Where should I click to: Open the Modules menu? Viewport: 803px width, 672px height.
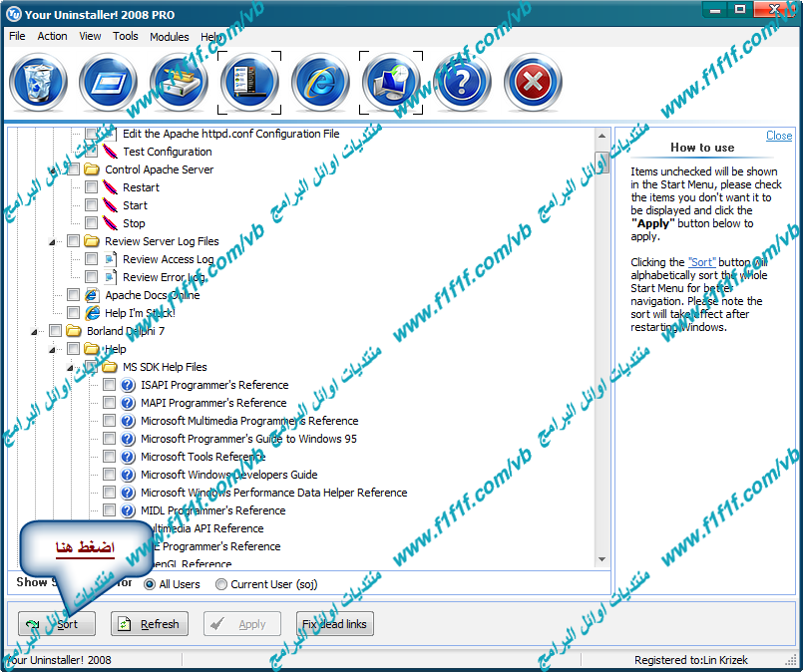[169, 36]
